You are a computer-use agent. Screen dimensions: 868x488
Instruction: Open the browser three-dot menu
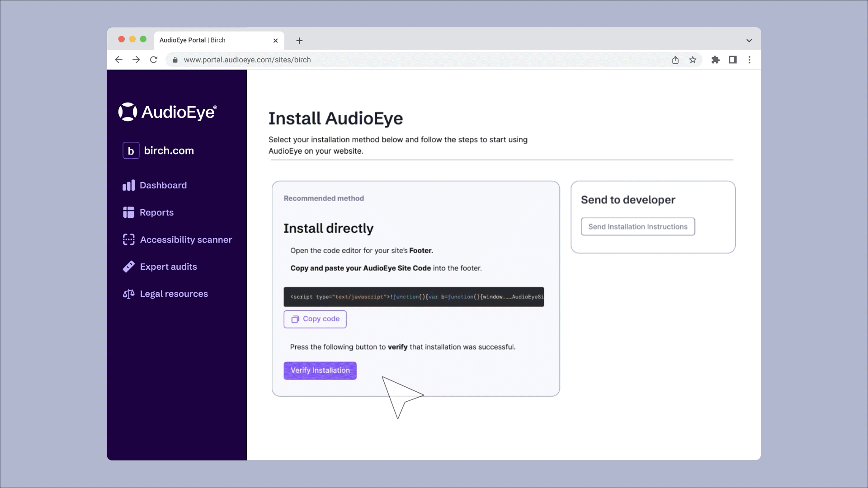pos(750,60)
